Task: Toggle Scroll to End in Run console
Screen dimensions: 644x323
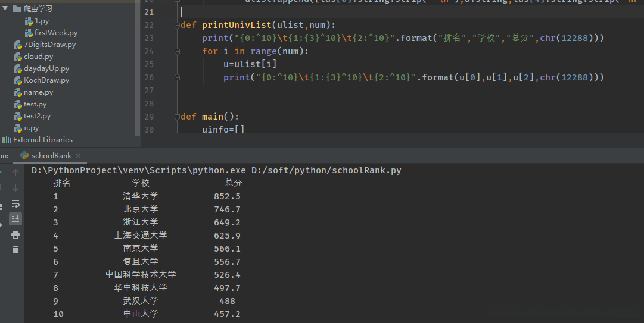Action: coord(15,218)
